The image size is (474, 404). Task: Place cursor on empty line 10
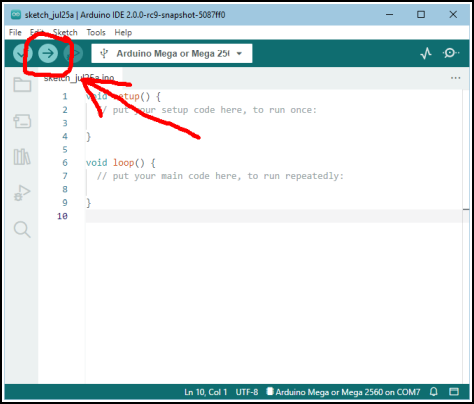pyautogui.click(x=273, y=216)
